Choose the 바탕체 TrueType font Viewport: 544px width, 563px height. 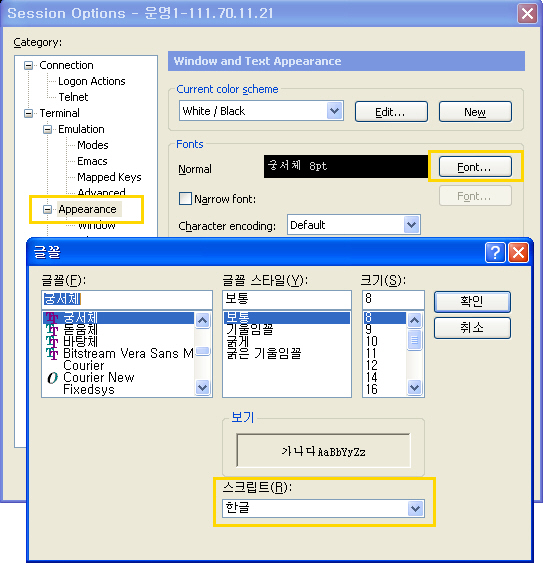tap(80, 341)
